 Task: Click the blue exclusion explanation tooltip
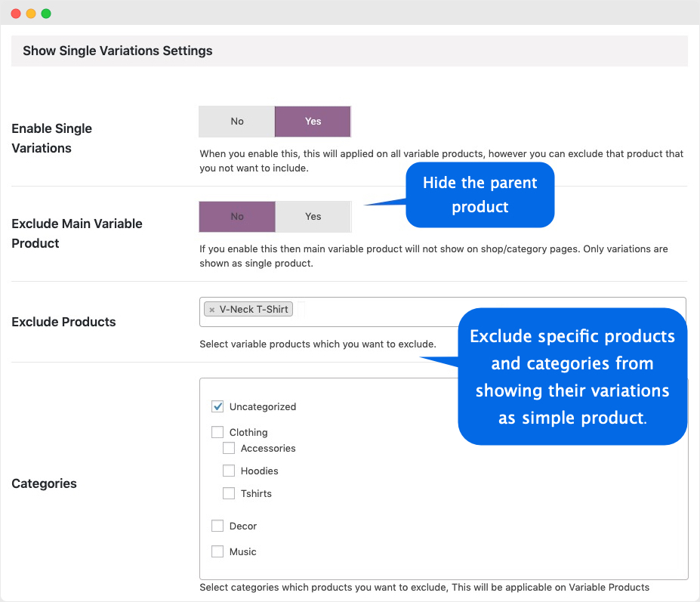[572, 375]
